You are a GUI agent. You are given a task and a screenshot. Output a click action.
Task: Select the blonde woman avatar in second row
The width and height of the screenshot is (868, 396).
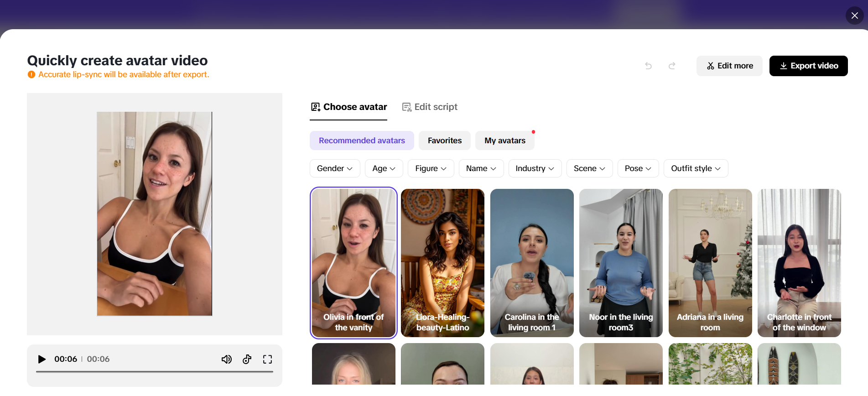[x=353, y=364]
